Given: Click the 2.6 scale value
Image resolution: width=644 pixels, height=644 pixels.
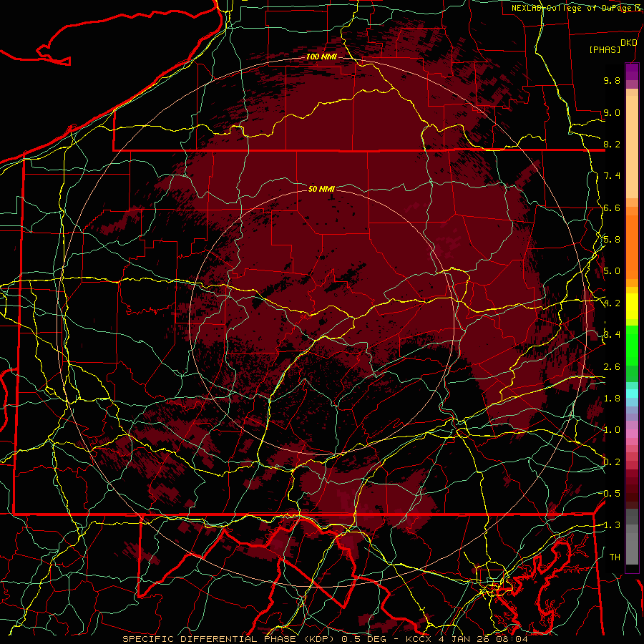Looking at the screenshot, I should 612,366.
